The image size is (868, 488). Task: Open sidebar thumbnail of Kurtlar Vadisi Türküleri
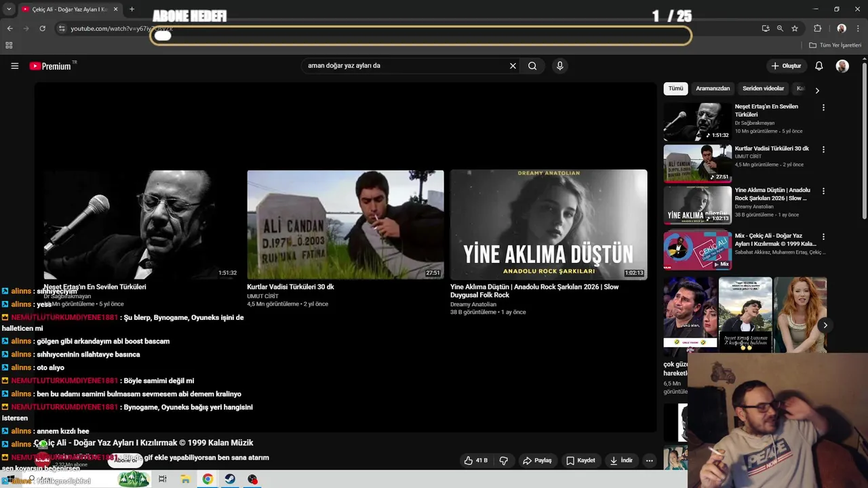point(697,163)
